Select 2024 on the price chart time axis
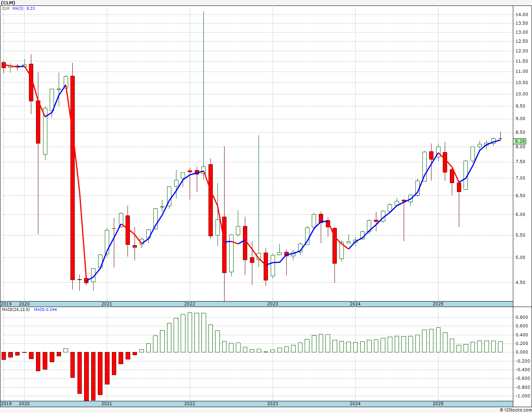Viewport: 532px width, 413px height. coord(355,304)
